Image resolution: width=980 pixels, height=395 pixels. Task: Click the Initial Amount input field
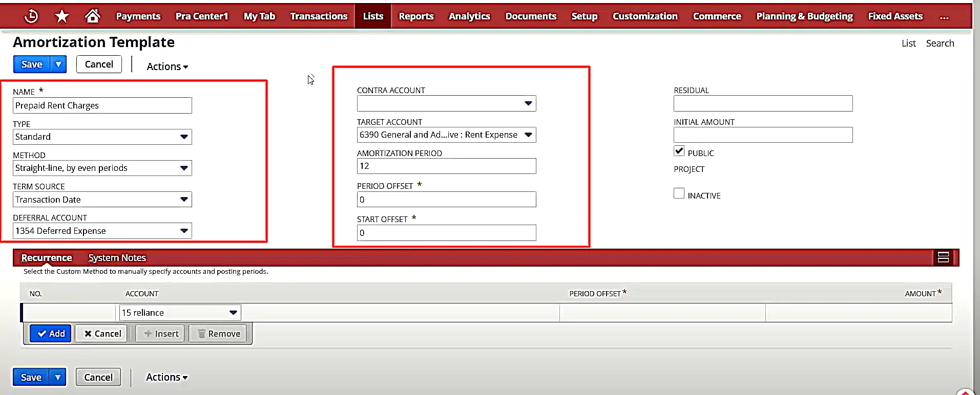pos(763,135)
